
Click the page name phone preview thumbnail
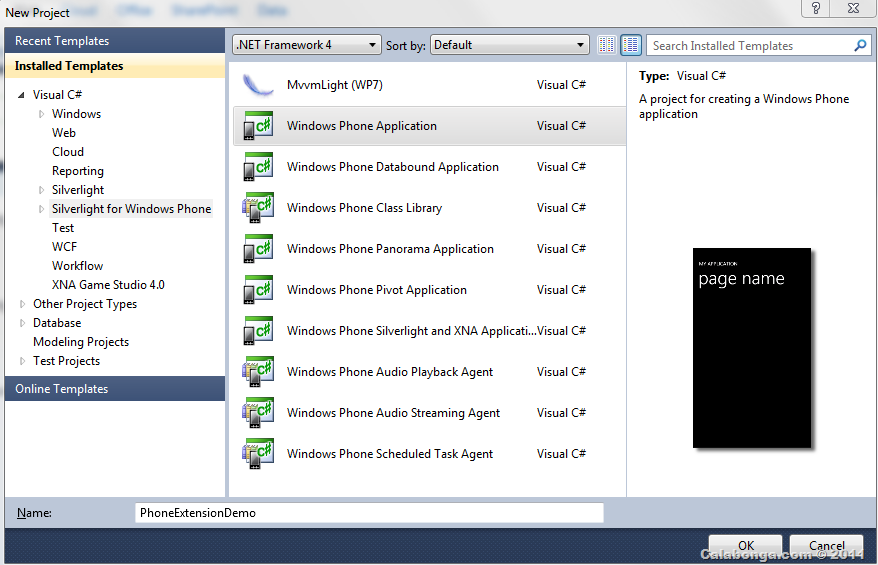pyautogui.click(x=751, y=348)
